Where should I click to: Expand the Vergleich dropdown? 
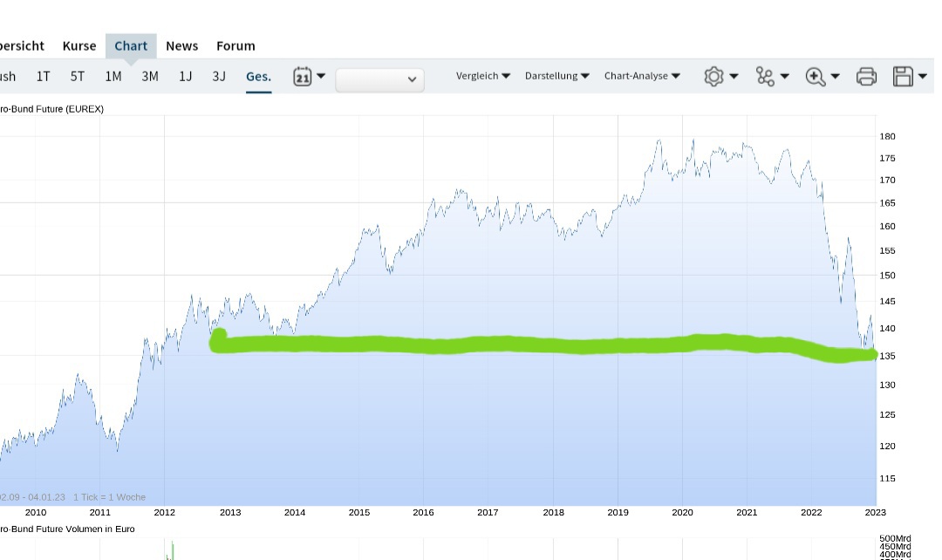(x=483, y=76)
